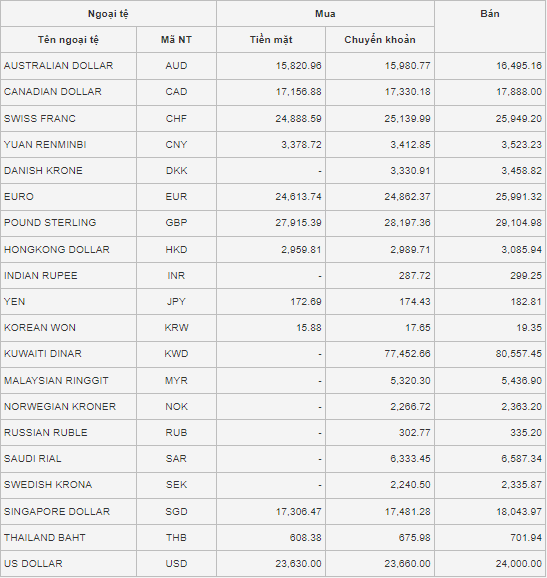Click the KRW cash rate 15.88
This screenshot has width=547, height=578.
point(309,327)
